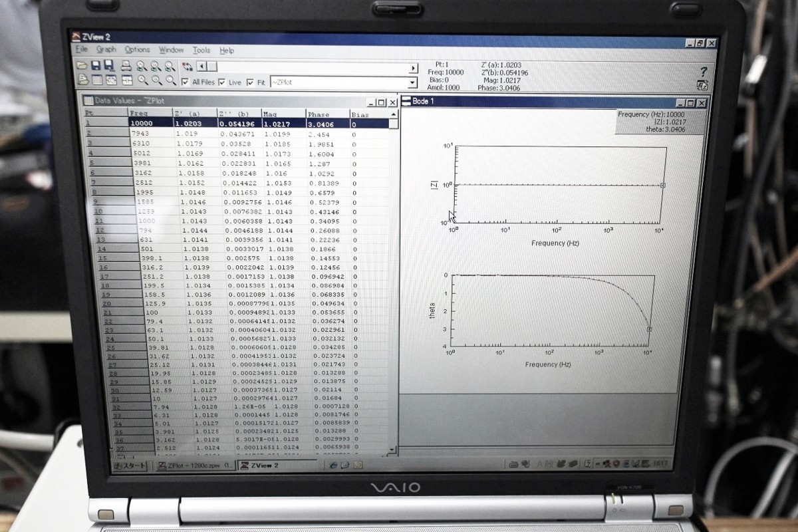Open the File menu
The image size is (798, 532).
point(82,49)
